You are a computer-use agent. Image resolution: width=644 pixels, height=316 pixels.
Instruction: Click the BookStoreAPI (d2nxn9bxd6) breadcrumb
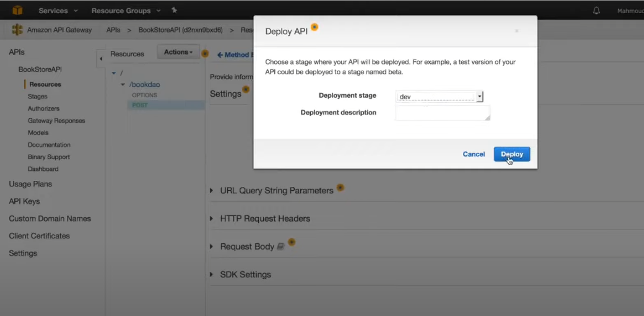pos(180,30)
